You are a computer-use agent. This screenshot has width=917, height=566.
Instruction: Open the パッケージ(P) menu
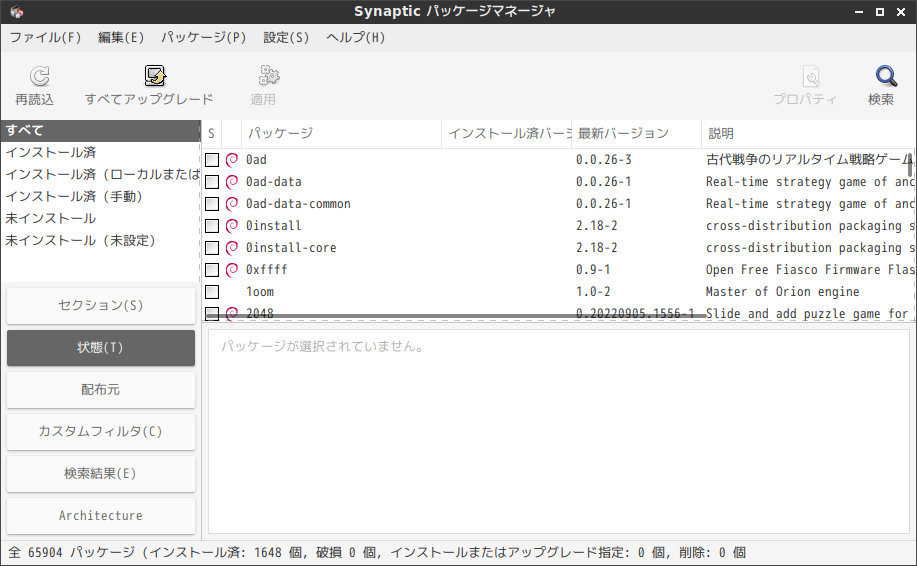204,37
